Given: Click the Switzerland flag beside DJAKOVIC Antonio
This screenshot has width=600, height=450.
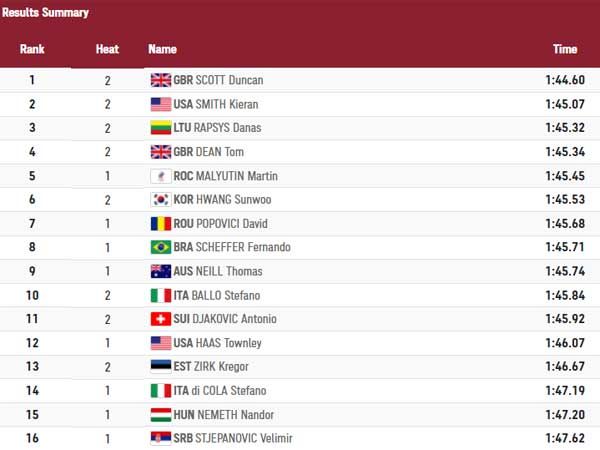Looking at the screenshot, I should pos(160,319).
